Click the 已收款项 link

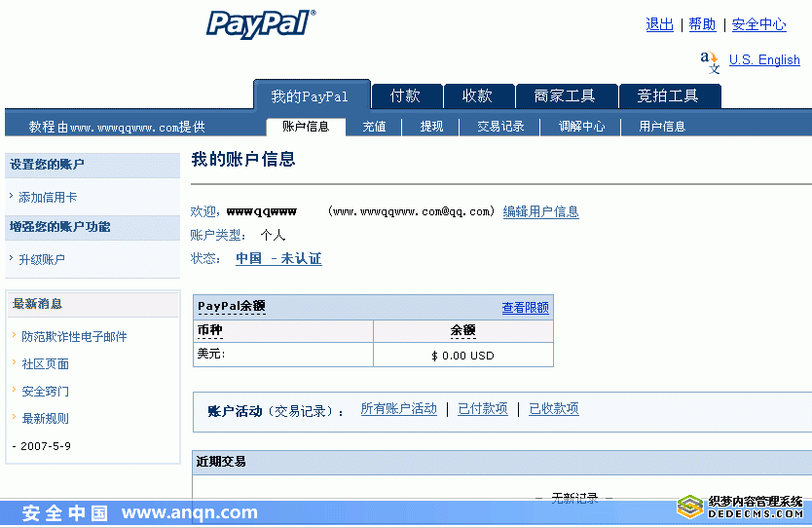click(x=554, y=409)
